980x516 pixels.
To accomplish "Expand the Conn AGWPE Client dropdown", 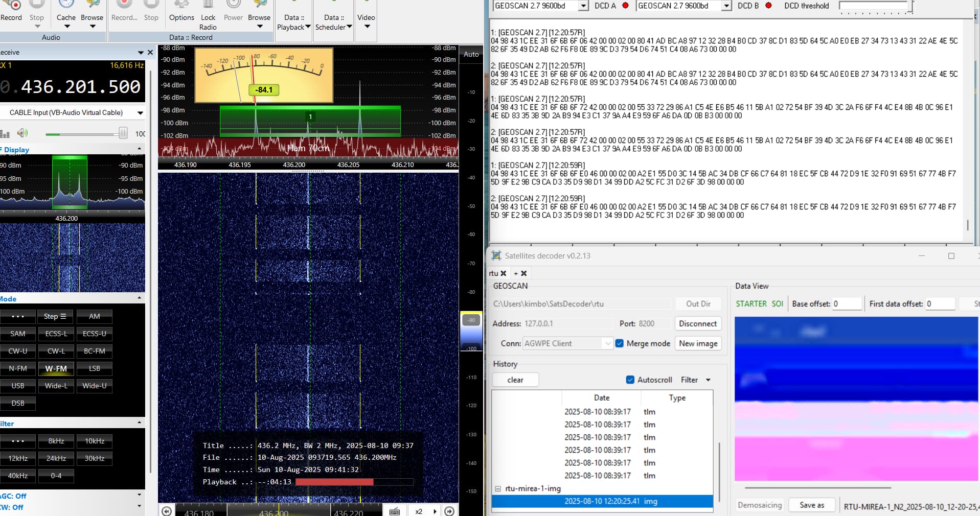I will click(x=607, y=343).
